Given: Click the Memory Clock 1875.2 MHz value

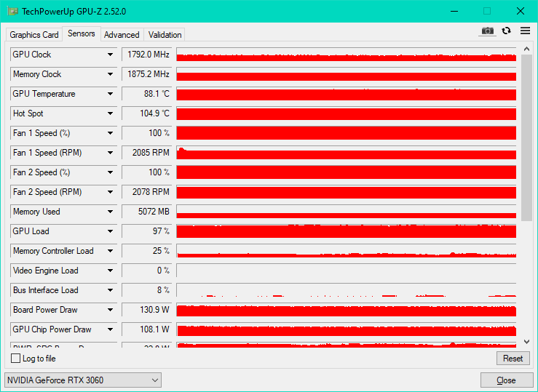Looking at the screenshot, I should click(147, 74).
